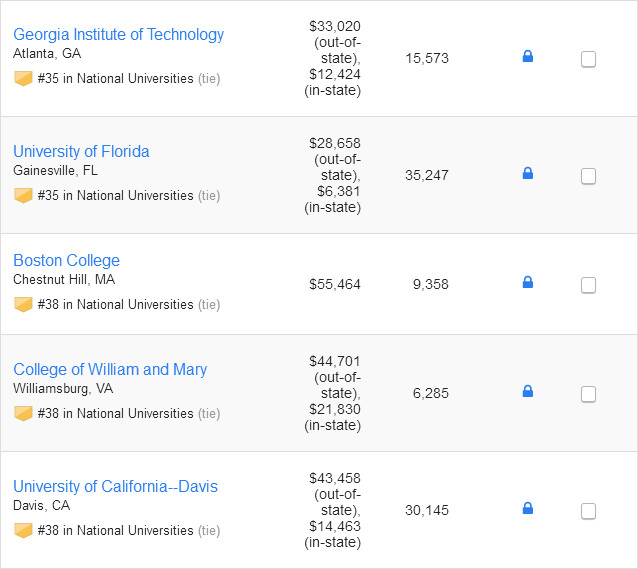Go to College of William and Mary link
The height and width of the screenshot is (569, 638).
pyautogui.click(x=110, y=369)
